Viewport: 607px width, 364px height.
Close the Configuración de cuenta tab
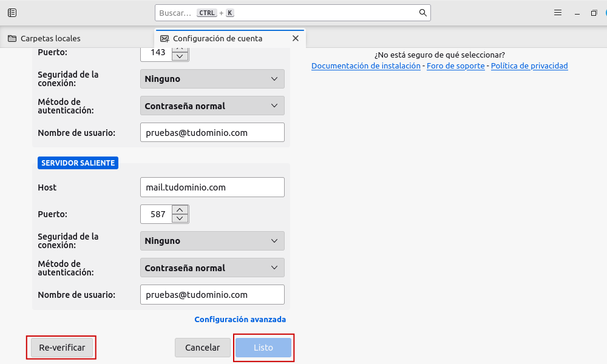coord(296,38)
